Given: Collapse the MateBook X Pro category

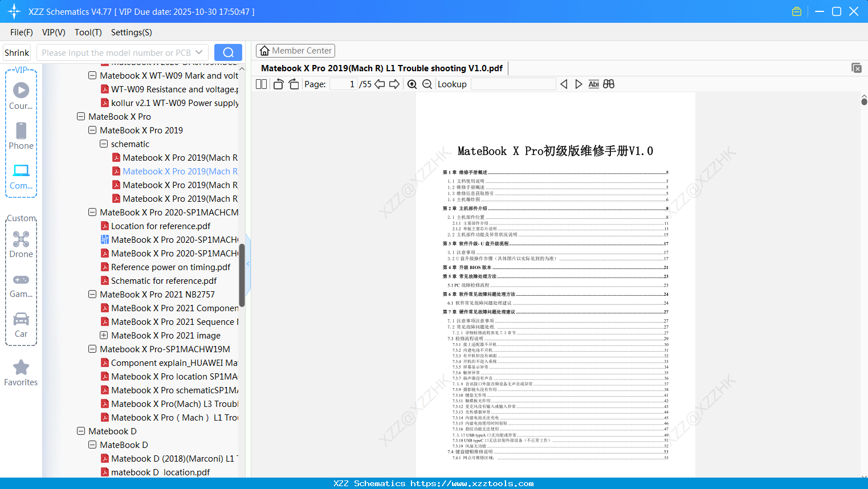Looking at the screenshot, I should (x=81, y=116).
